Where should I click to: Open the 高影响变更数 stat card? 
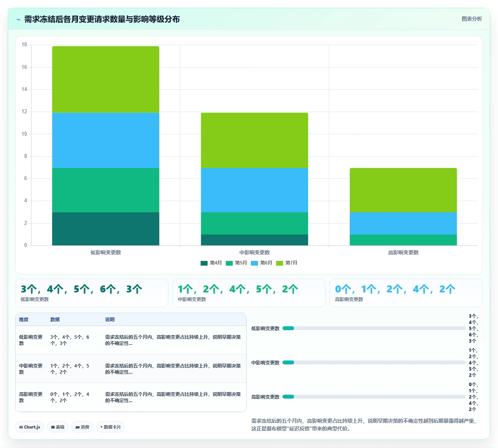pyautogui.click(x=406, y=293)
